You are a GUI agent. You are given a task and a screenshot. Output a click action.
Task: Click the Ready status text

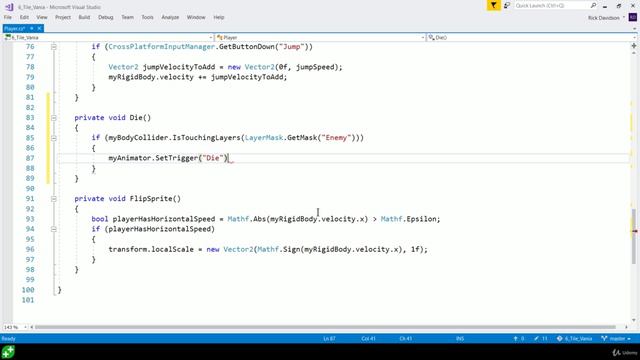[x=9, y=338]
